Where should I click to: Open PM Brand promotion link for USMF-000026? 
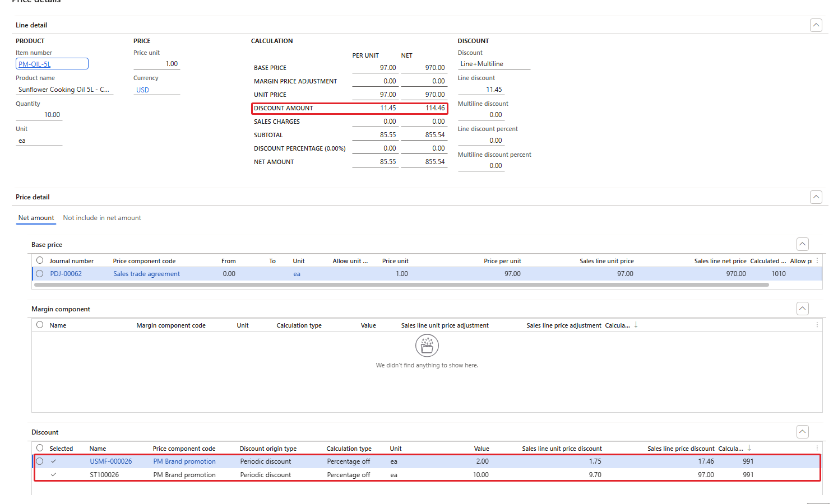click(x=184, y=461)
